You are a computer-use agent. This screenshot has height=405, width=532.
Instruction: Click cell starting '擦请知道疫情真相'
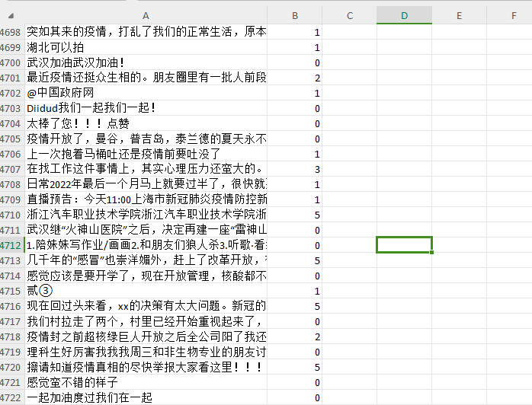[x=146, y=368]
